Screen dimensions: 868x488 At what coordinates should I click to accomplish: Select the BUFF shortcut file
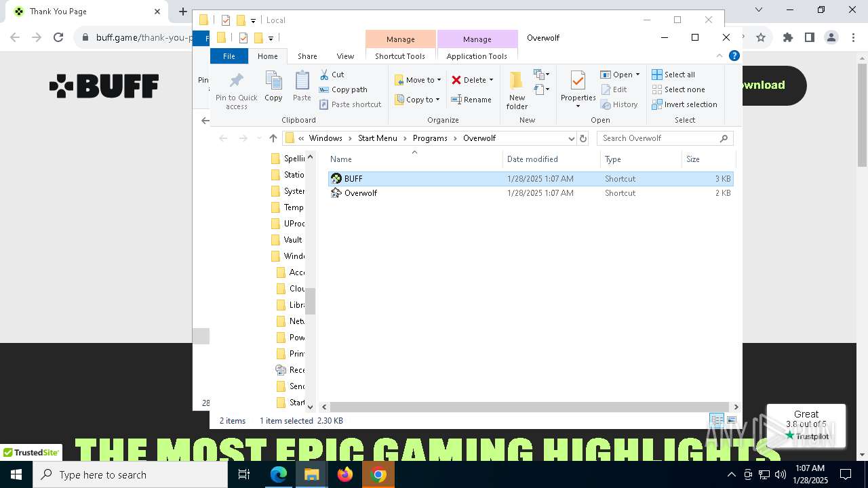tap(530, 179)
